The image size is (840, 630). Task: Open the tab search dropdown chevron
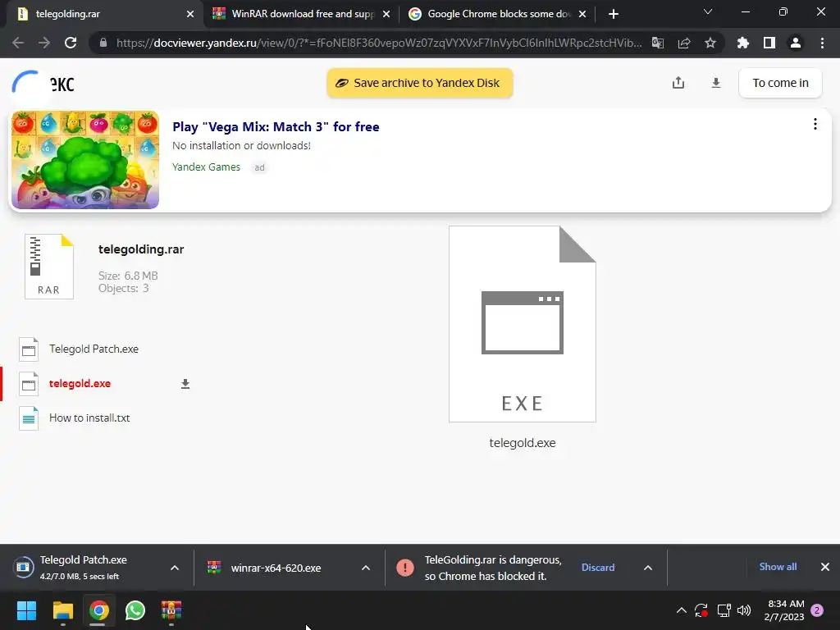tap(708, 11)
